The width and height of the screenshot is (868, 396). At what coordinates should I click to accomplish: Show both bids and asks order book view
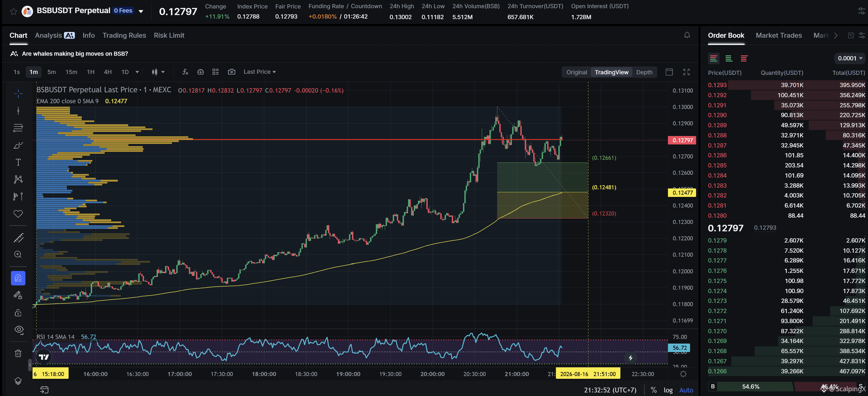click(x=713, y=59)
